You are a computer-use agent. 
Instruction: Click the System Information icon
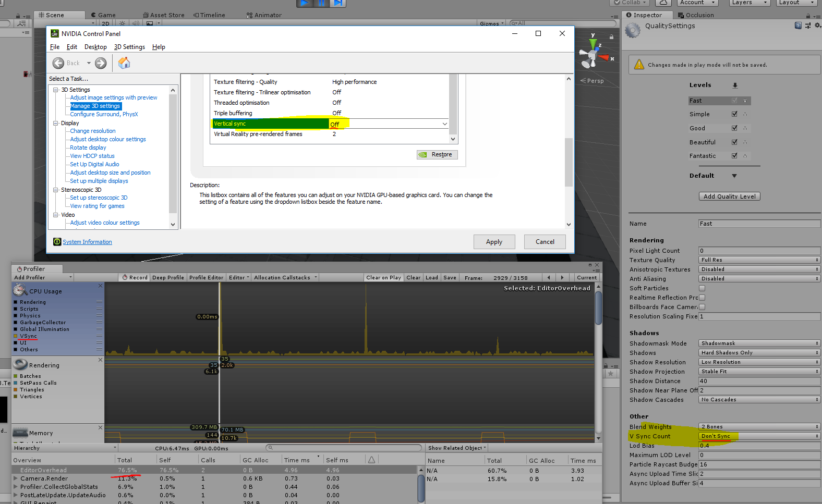tap(57, 242)
